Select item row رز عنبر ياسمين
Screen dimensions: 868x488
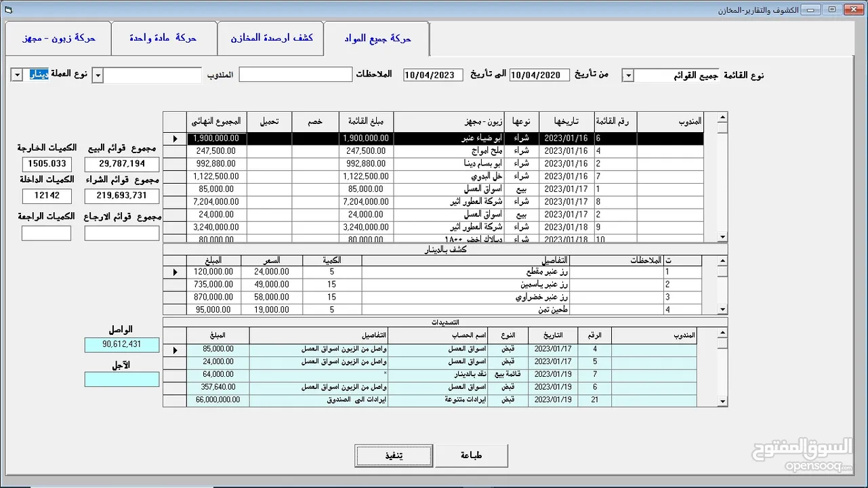point(434,285)
